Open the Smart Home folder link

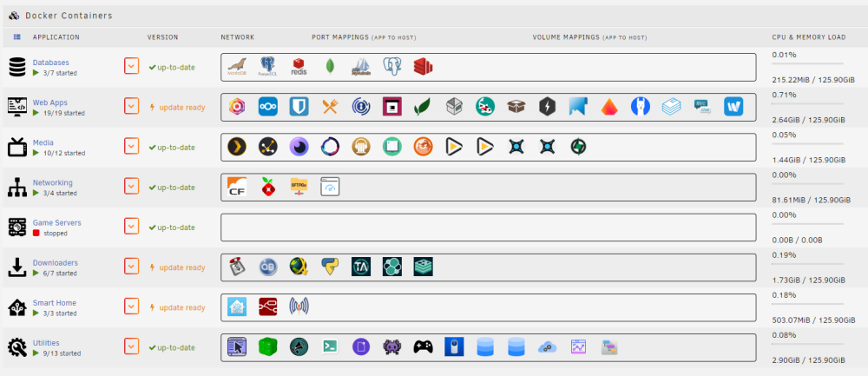click(54, 303)
